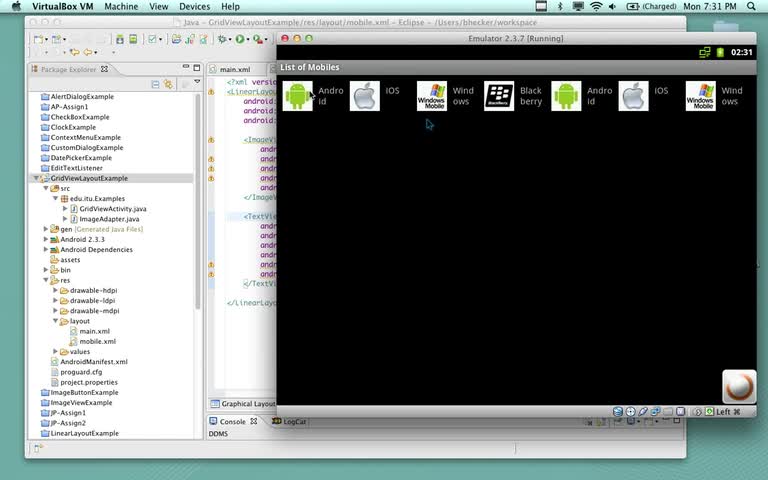Open Android SDK Manager in Eclipse toolbar
768x480 pixels.
(120, 39)
